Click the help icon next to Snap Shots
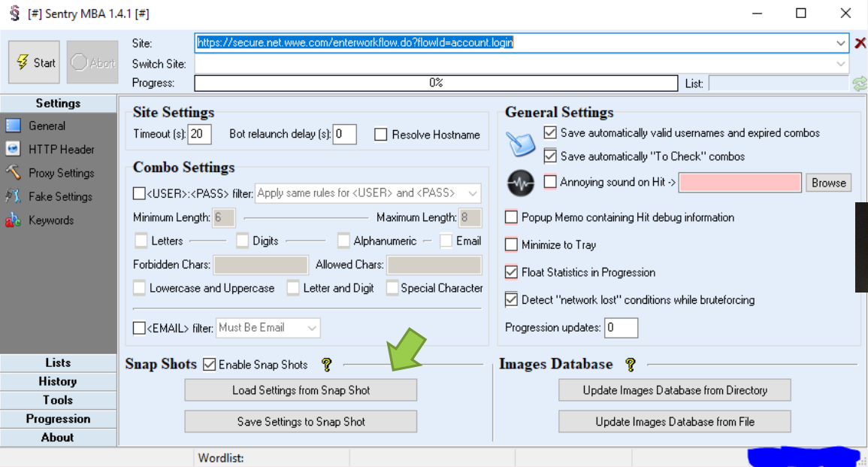Viewport: 868px width, 467px height. (x=326, y=365)
